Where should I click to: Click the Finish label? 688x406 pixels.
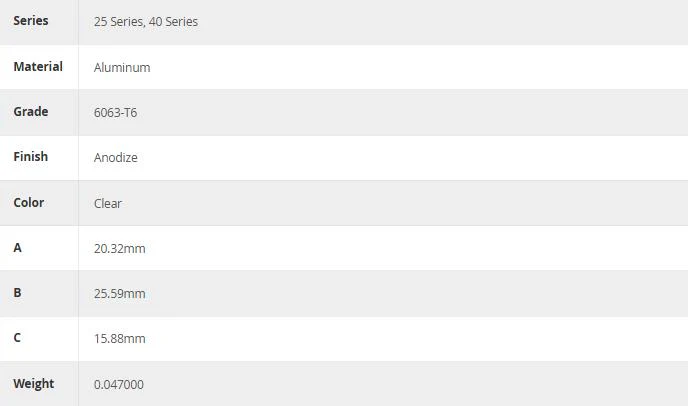point(31,157)
